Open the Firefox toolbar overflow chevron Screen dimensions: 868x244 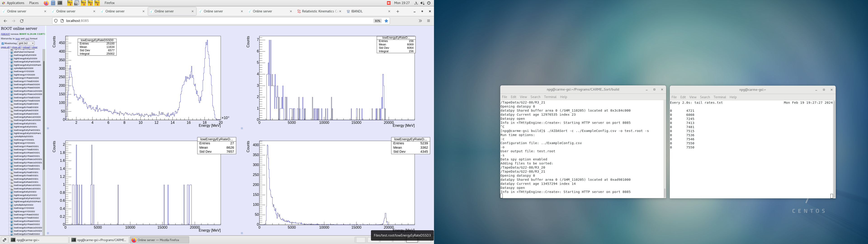[420, 21]
